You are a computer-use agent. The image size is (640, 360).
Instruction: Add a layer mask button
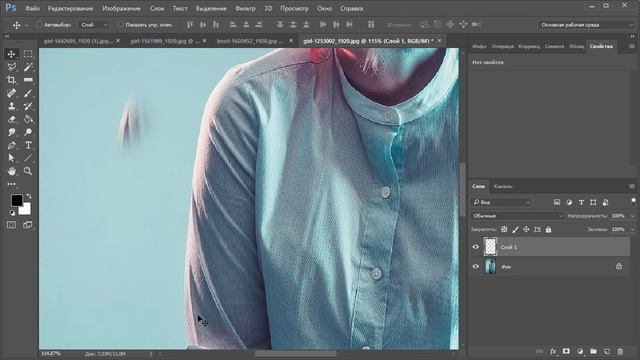[x=566, y=351]
